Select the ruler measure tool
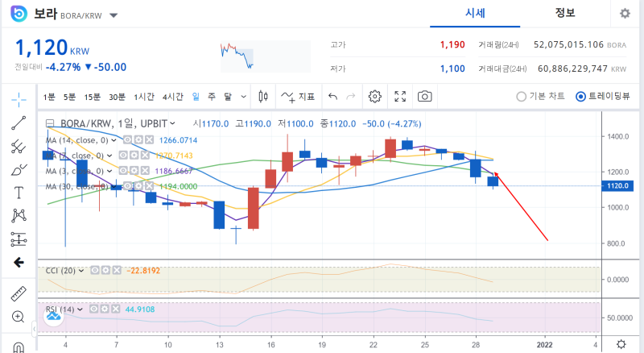 coord(19,293)
